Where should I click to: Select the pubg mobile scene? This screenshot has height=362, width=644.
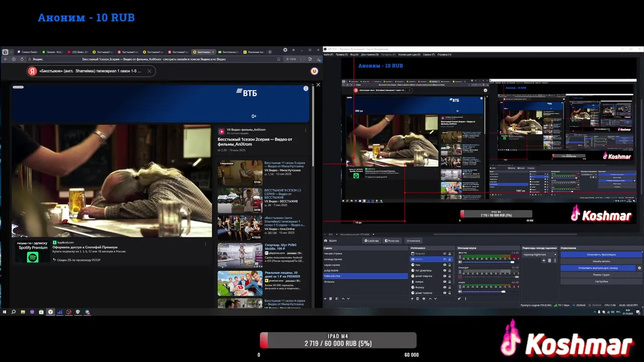[x=365, y=270]
